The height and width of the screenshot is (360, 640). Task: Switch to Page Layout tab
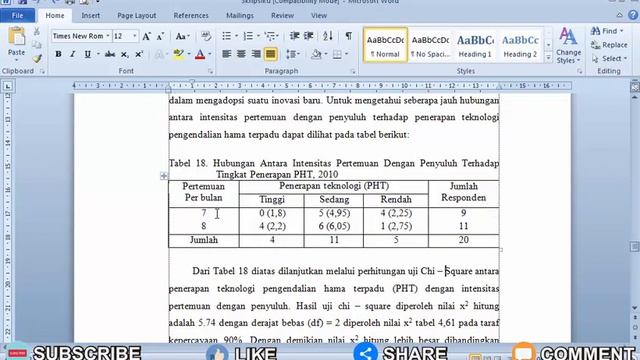pyautogui.click(x=137, y=16)
